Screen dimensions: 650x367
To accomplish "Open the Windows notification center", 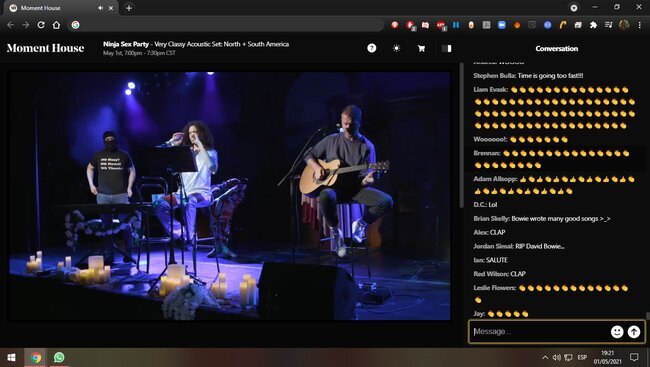I will point(634,357).
